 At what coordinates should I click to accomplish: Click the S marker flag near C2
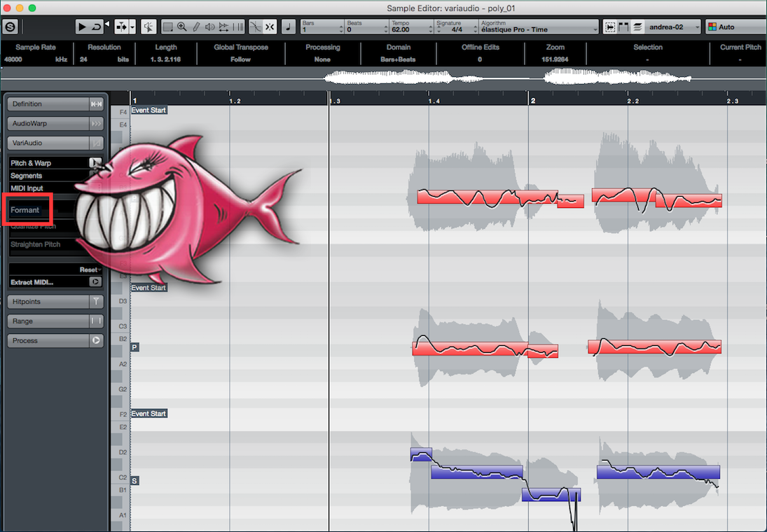point(134,481)
